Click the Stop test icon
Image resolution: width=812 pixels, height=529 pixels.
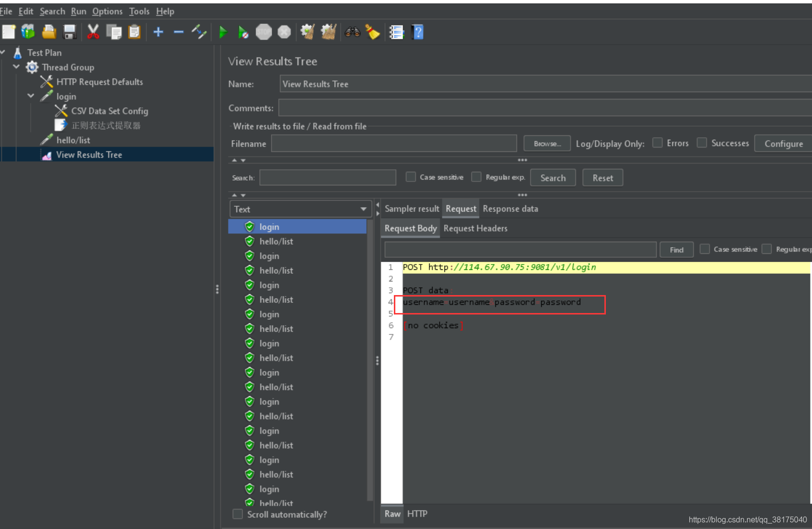[x=264, y=32]
